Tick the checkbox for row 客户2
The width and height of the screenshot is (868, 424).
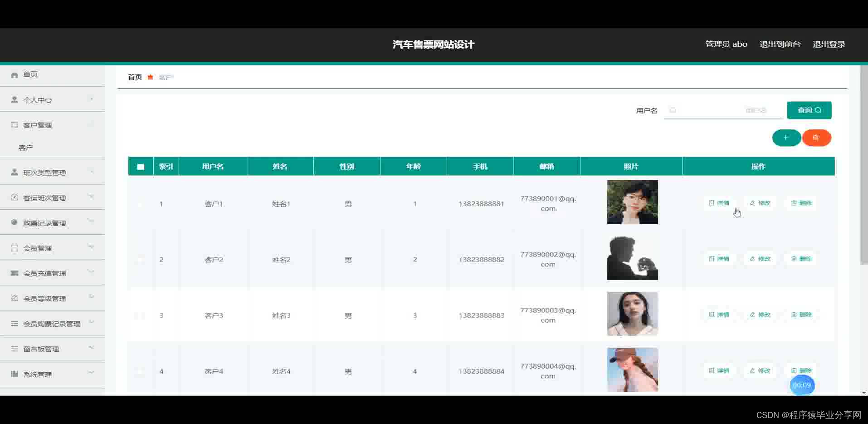point(141,260)
